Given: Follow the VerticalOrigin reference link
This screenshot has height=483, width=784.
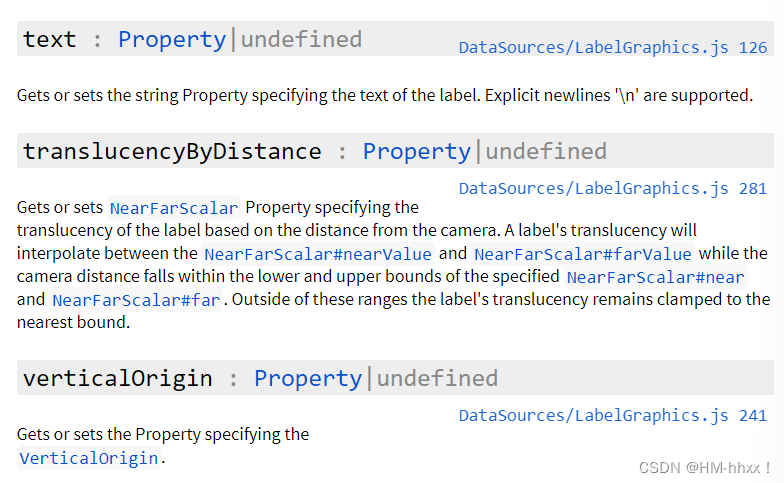Looking at the screenshot, I should pos(89,458).
